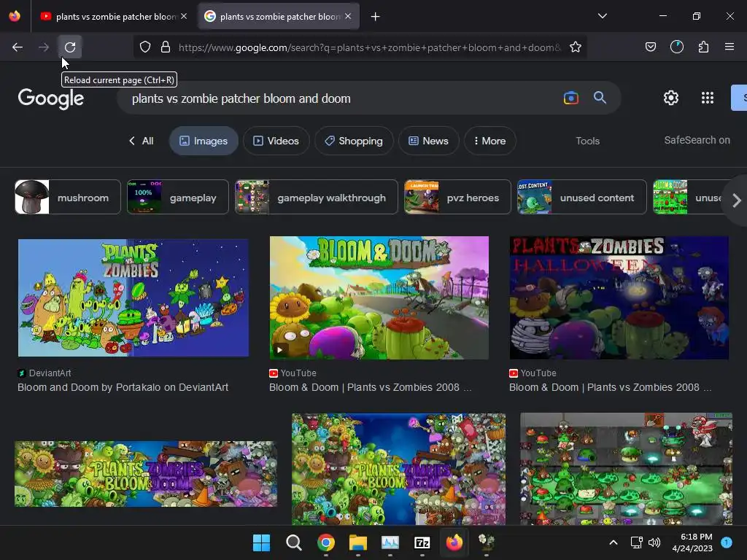Search by image with the camera icon
747x560 pixels.
coord(570,98)
